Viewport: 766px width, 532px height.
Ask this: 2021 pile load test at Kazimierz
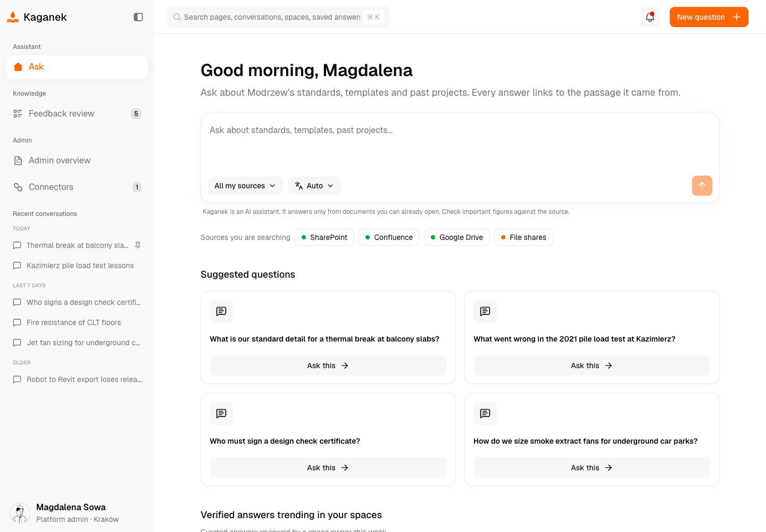pyautogui.click(x=592, y=365)
